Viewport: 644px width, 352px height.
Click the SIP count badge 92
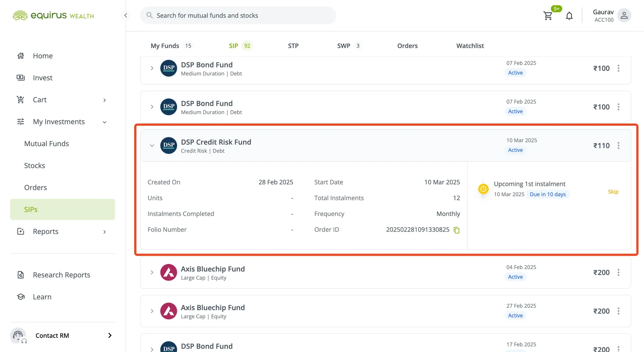pyautogui.click(x=247, y=46)
